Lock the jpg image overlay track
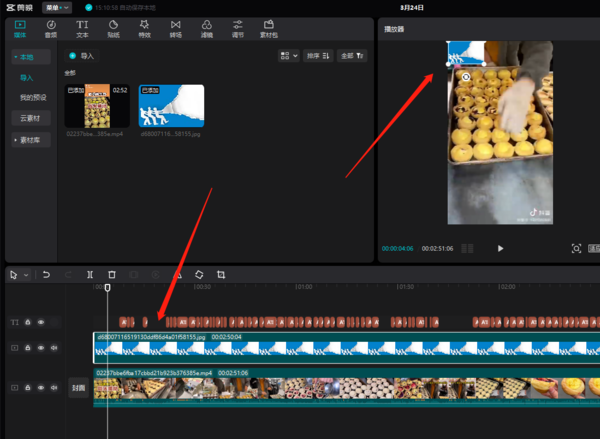 click(28, 348)
